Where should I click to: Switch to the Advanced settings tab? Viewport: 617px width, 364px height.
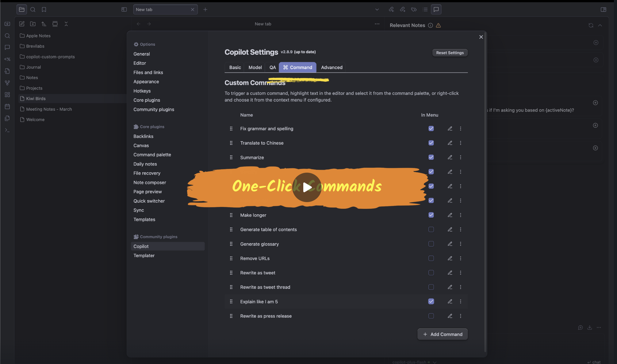(x=331, y=67)
